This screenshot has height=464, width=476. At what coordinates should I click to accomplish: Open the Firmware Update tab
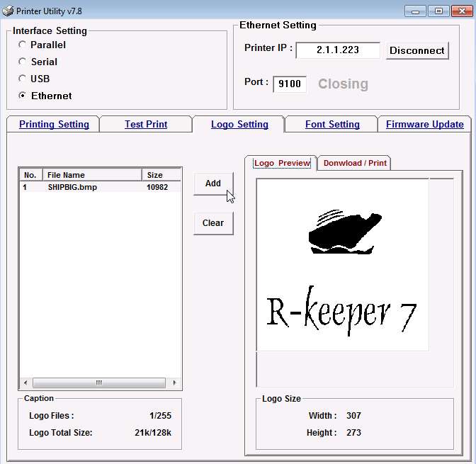pos(425,124)
